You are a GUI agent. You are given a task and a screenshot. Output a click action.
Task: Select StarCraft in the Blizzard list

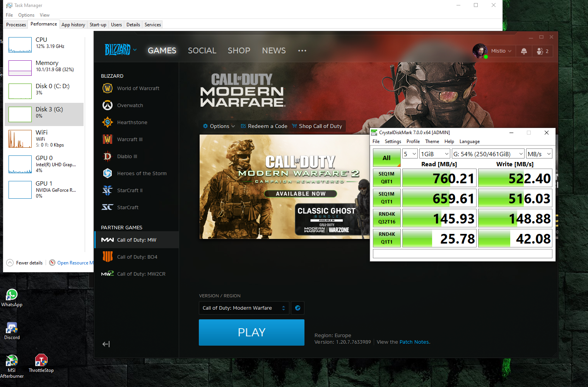point(137,207)
